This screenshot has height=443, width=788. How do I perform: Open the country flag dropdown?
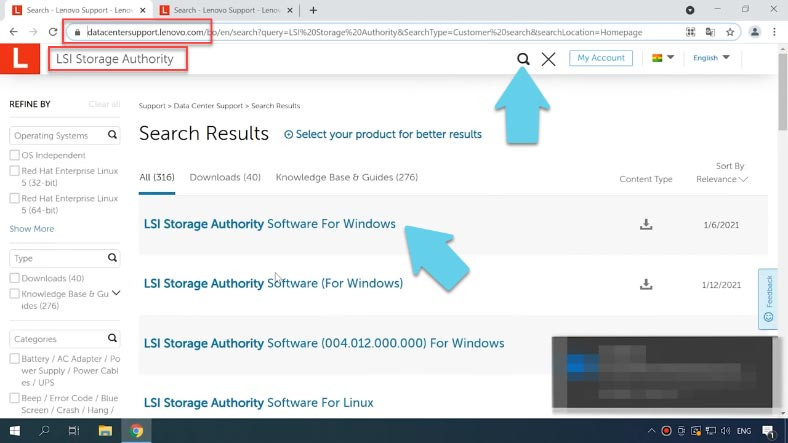click(662, 58)
